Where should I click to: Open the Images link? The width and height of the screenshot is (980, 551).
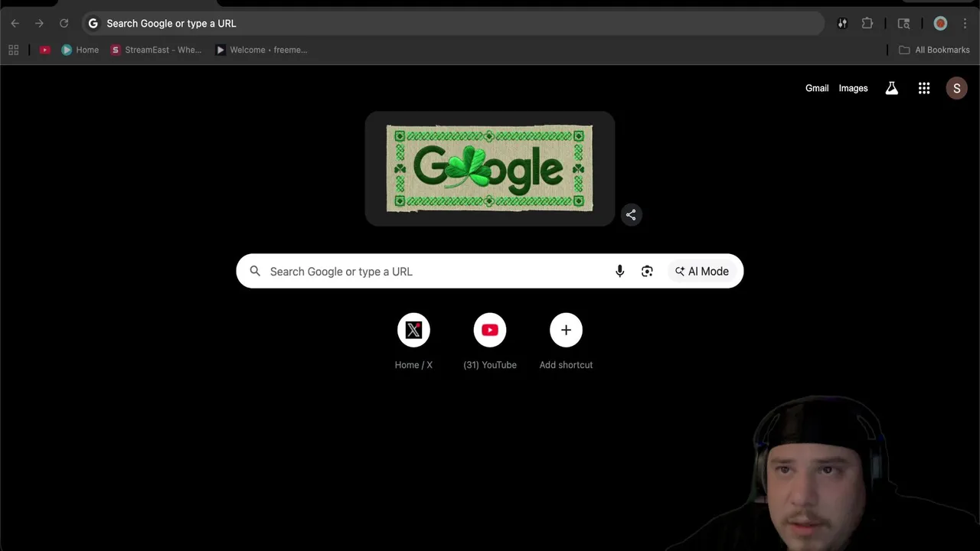(x=853, y=88)
